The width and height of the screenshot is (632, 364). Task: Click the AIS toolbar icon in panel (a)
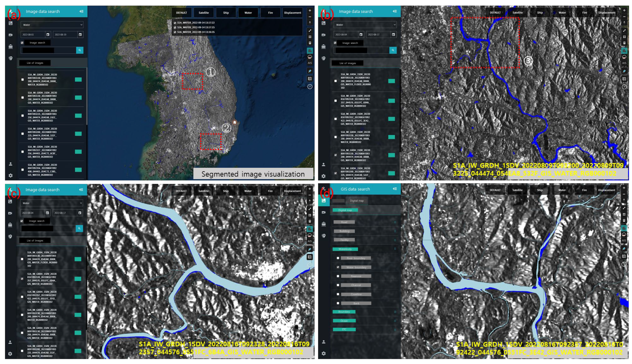(x=310, y=63)
